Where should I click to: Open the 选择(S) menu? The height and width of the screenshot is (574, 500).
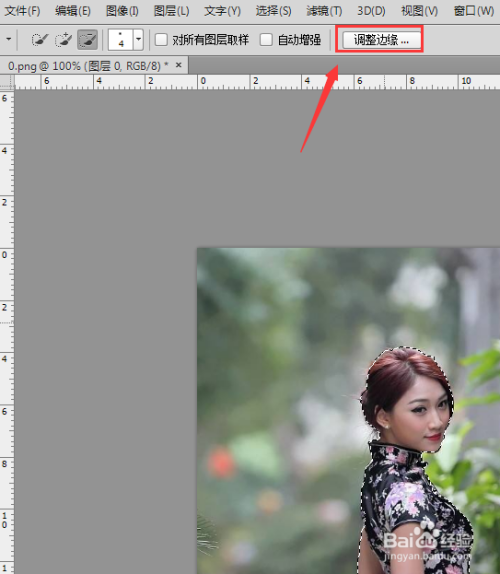[273, 11]
